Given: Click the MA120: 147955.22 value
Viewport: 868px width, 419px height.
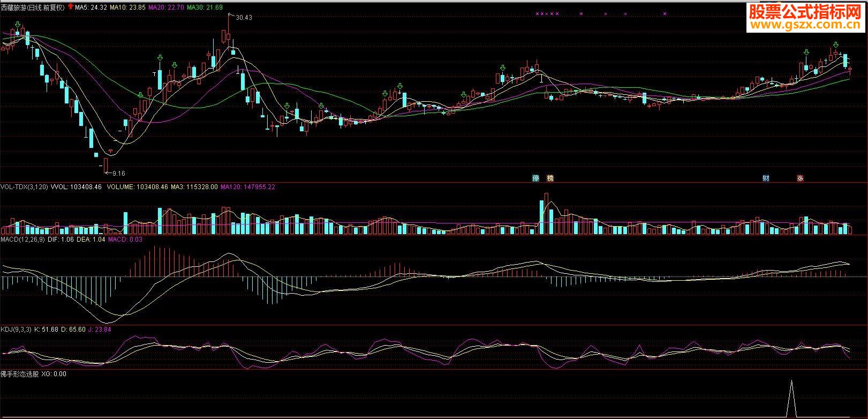Looking at the screenshot, I should pyautogui.click(x=248, y=187).
